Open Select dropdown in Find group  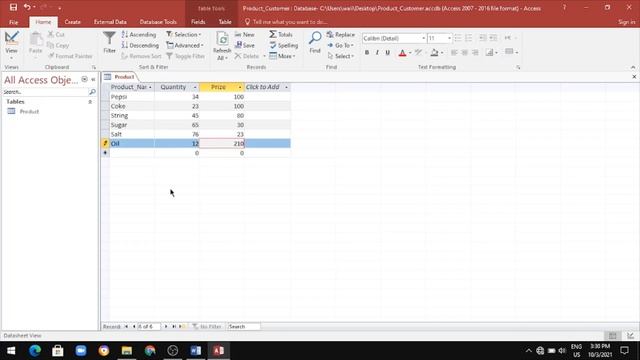coord(340,56)
